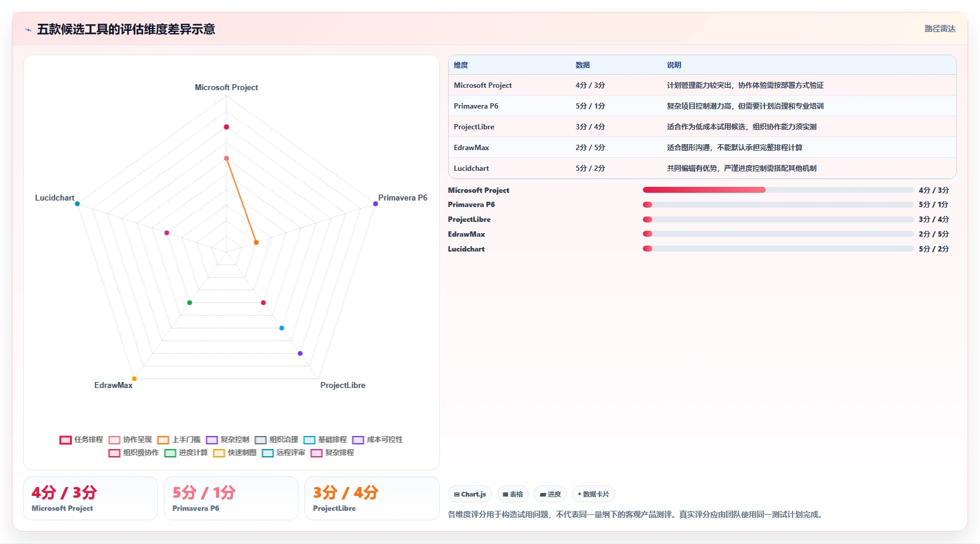This screenshot has width=980, height=544.
Task: Click the 说明 column header
Action: 674,65
